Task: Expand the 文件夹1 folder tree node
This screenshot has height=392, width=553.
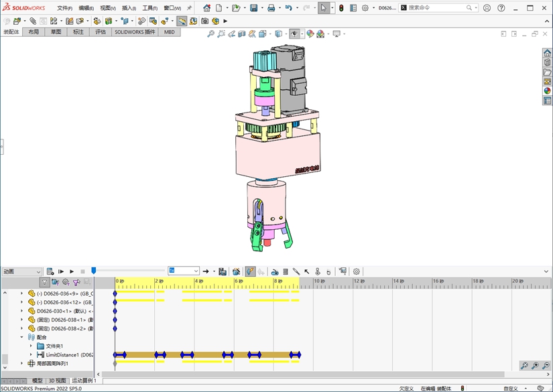Action: click(31, 346)
